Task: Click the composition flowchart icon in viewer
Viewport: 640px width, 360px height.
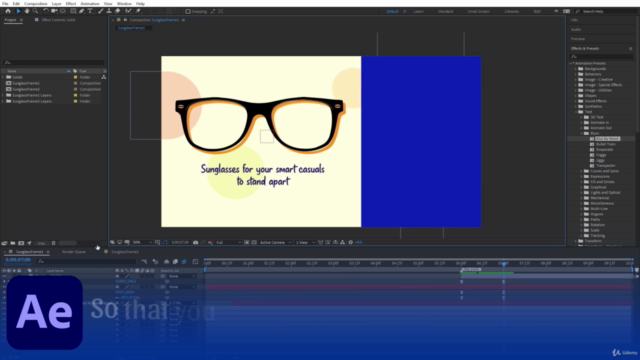Action: [x=342, y=242]
